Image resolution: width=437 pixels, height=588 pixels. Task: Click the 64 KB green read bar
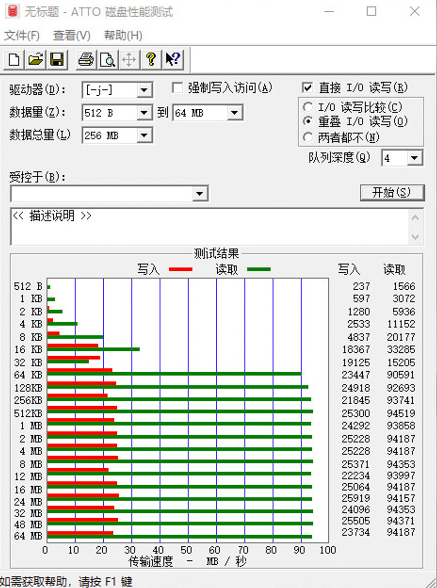coord(174,374)
